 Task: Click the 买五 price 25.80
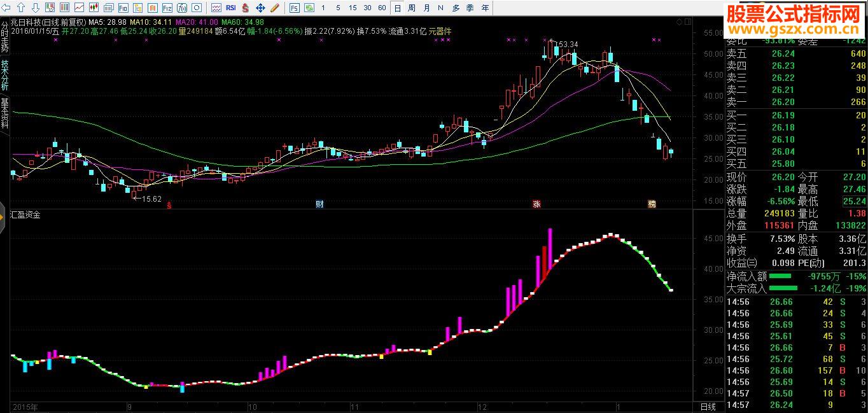(x=783, y=164)
